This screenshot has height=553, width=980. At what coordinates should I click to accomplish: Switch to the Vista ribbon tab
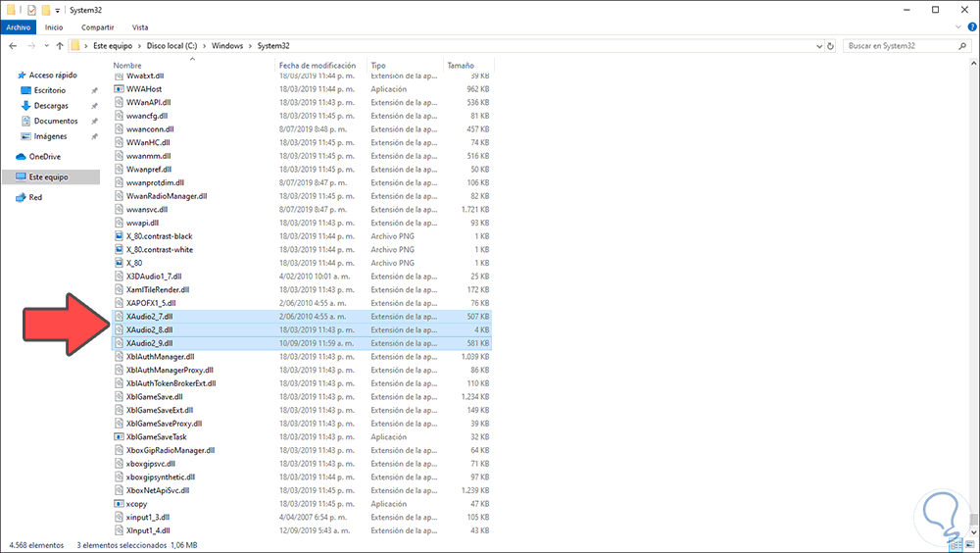tap(140, 27)
